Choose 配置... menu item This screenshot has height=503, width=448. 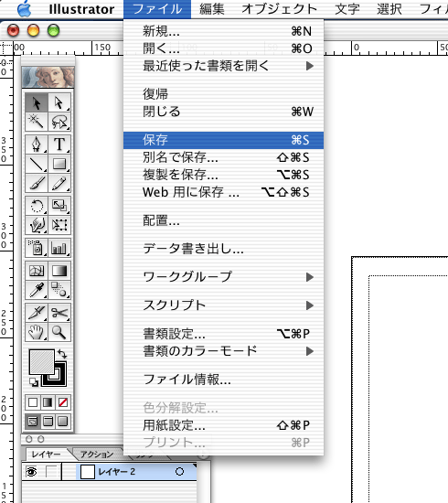coord(223,220)
